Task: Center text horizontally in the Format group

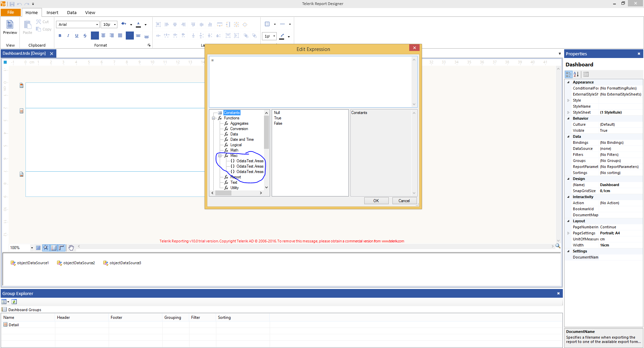Action: point(103,36)
